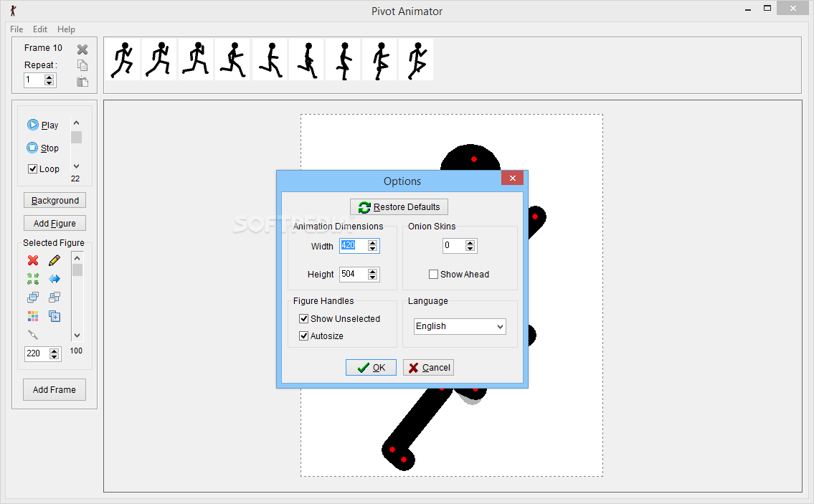Open the figure edit pencil tool
This screenshot has height=504, width=814.
55,260
